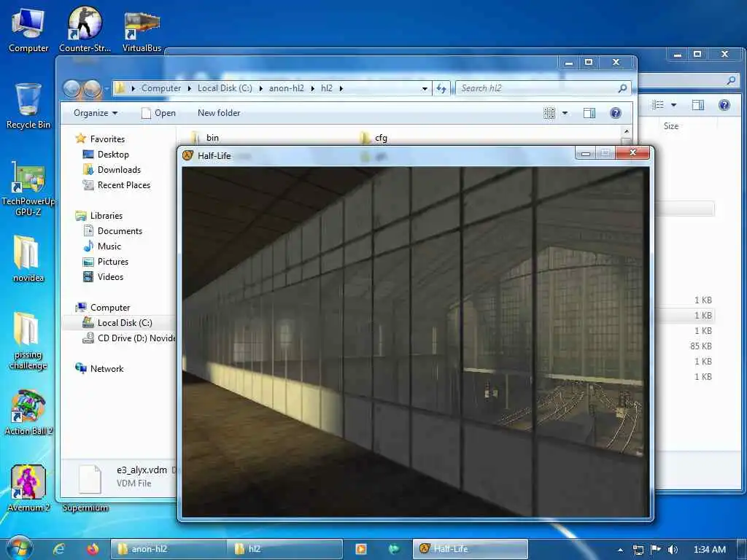This screenshot has height=560, width=747.
Task: Select Pictures library
Action: [113, 262]
